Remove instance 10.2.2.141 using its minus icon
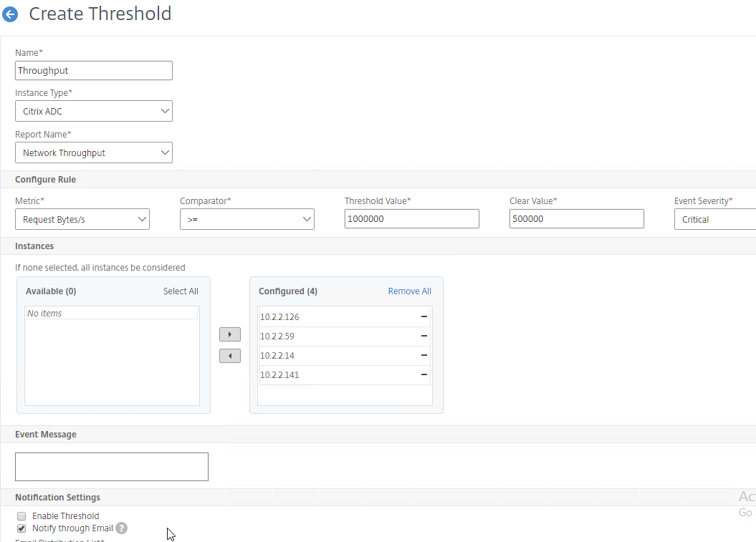 tap(424, 374)
